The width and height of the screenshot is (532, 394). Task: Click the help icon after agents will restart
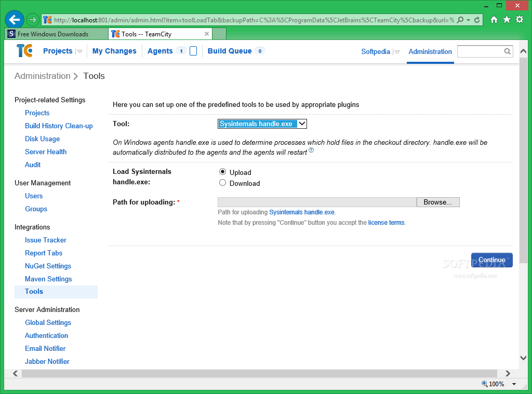(311, 150)
